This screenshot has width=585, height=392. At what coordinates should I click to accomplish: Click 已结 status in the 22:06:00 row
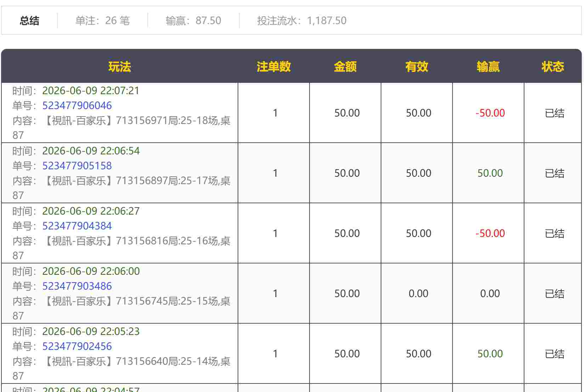tap(555, 294)
